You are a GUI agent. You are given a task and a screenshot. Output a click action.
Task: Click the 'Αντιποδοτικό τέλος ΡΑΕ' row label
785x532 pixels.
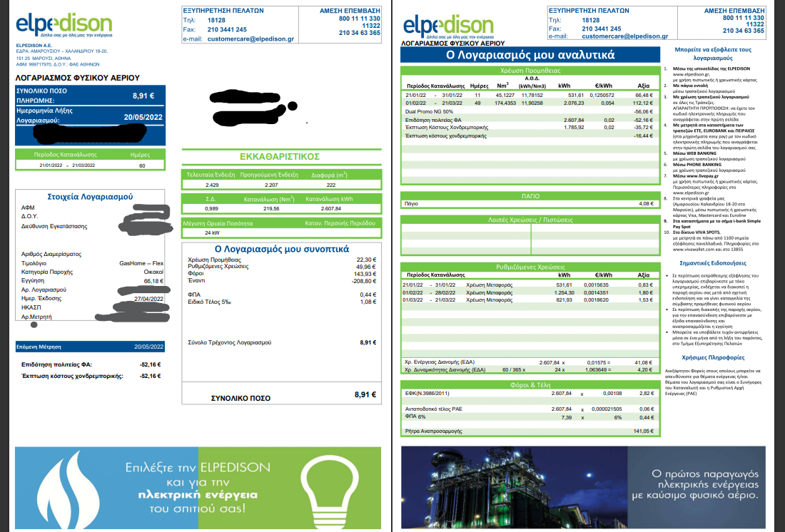pyautogui.click(x=434, y=409)
